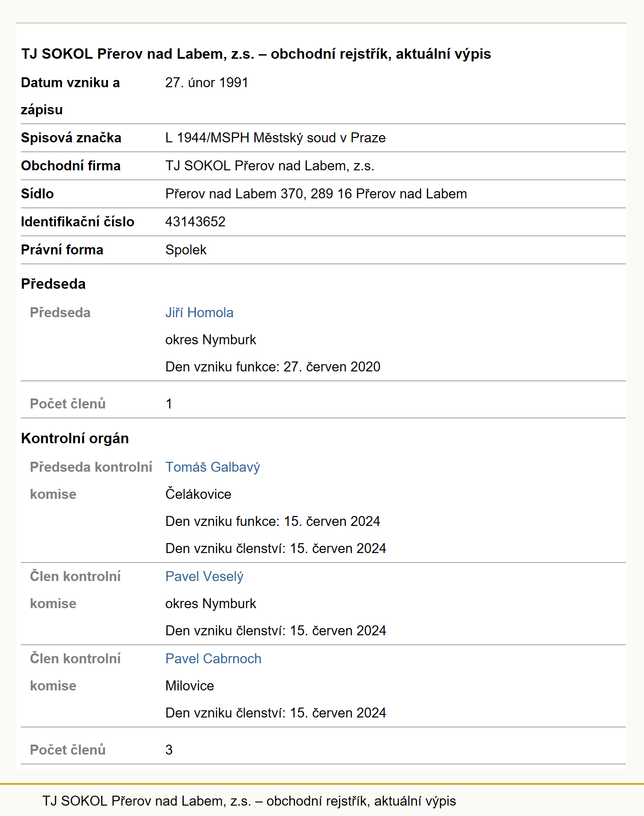Click Milovice residence text
Viewport: 644px width, 816px height.
click(190, 686)
